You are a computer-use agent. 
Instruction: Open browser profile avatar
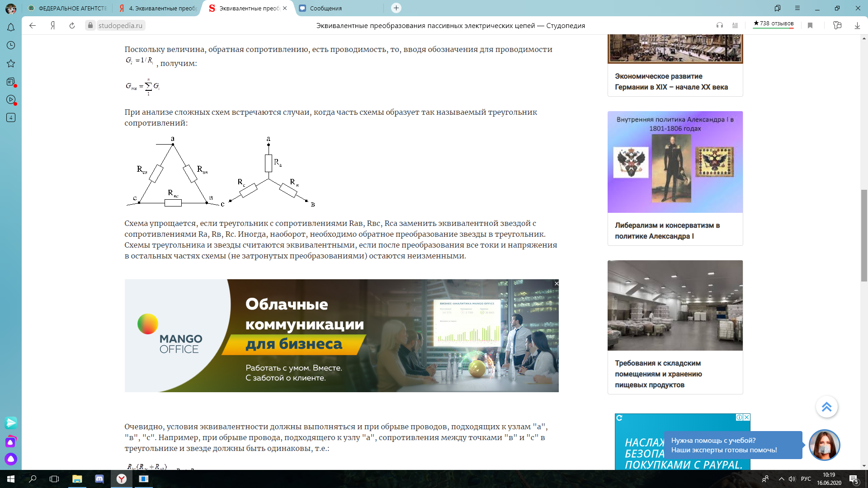click(10, 8)
